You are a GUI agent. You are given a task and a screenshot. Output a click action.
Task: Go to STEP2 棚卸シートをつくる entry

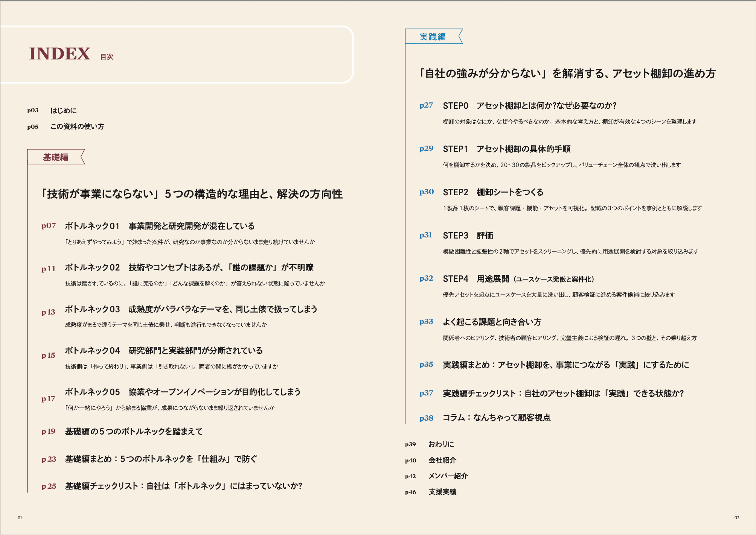click(493, 192)
